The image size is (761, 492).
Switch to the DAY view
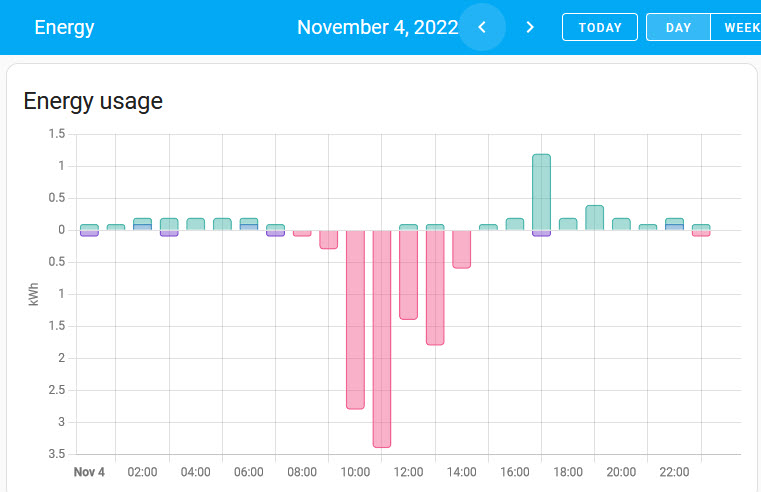[678, 27]
